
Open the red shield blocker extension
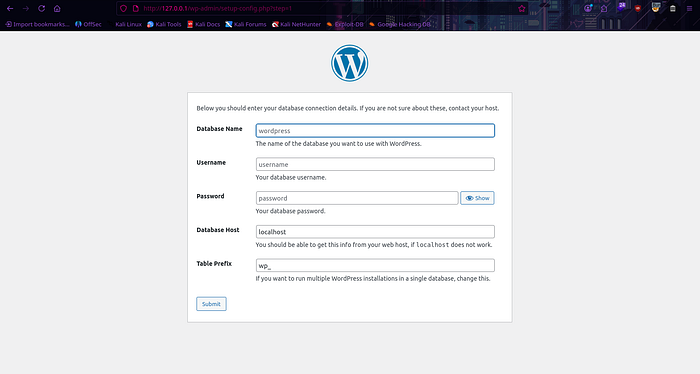[638, 8]
